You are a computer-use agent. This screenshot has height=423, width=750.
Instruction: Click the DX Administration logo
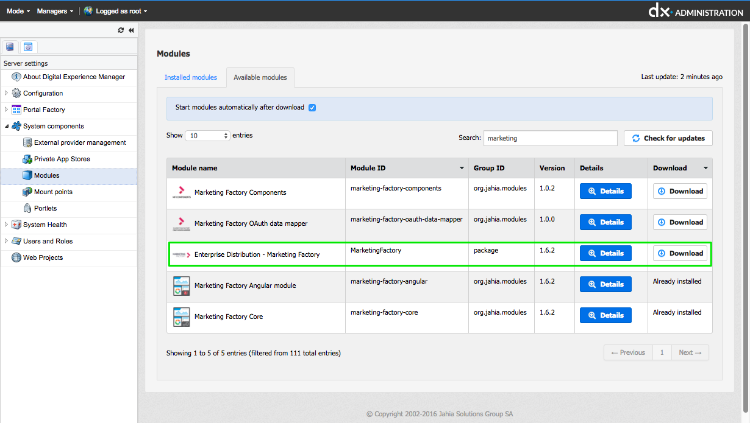pyautogui.click(x=695, y=11)
